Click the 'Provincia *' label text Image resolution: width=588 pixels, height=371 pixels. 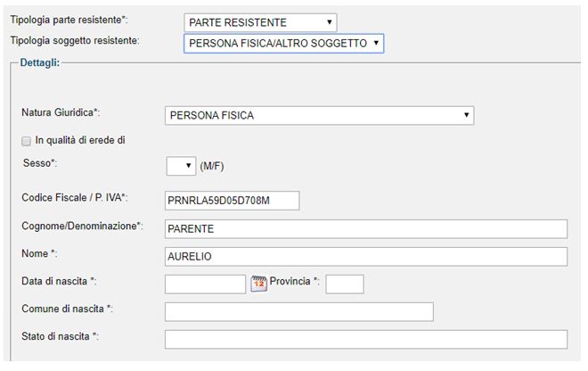click(x=294, y=281)
